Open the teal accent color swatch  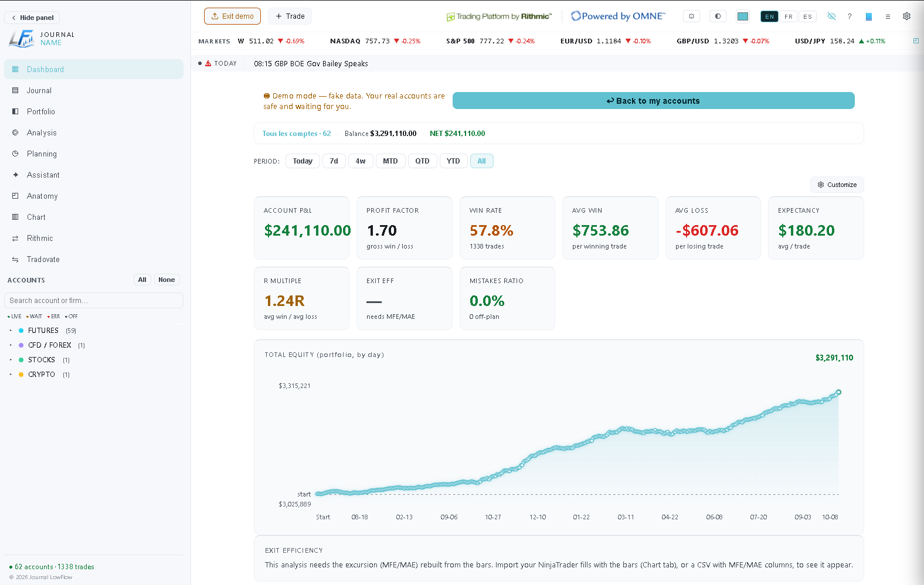pyautogui.click(x=743, y=16)
